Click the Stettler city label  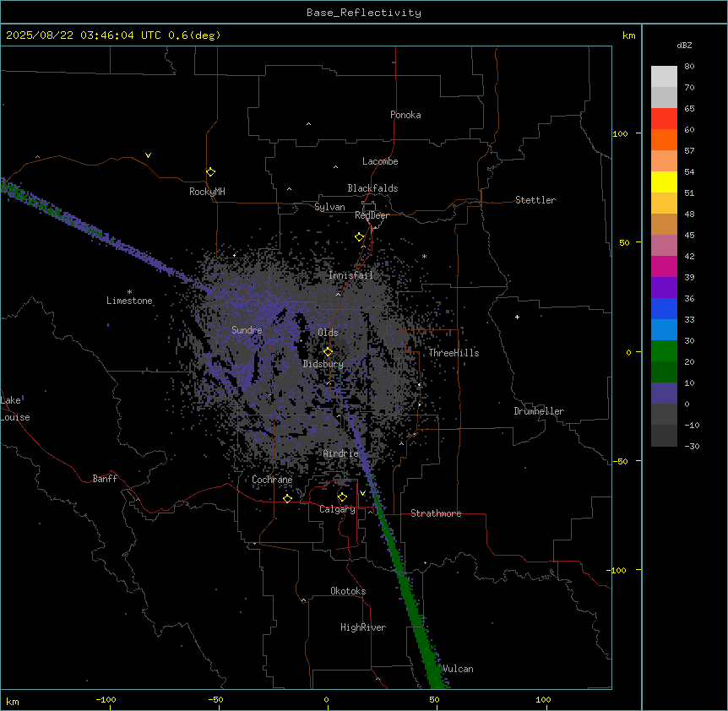click(535, 200)
